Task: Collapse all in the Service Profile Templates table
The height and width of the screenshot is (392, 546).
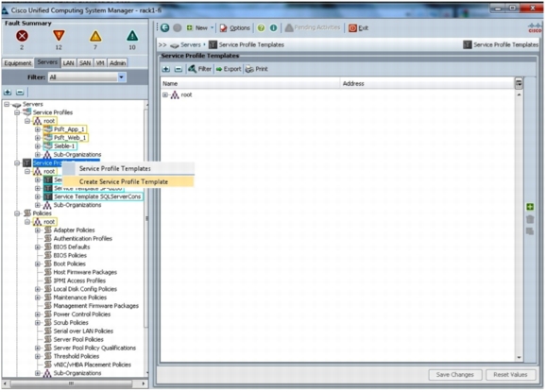Action: pos(179,69)
